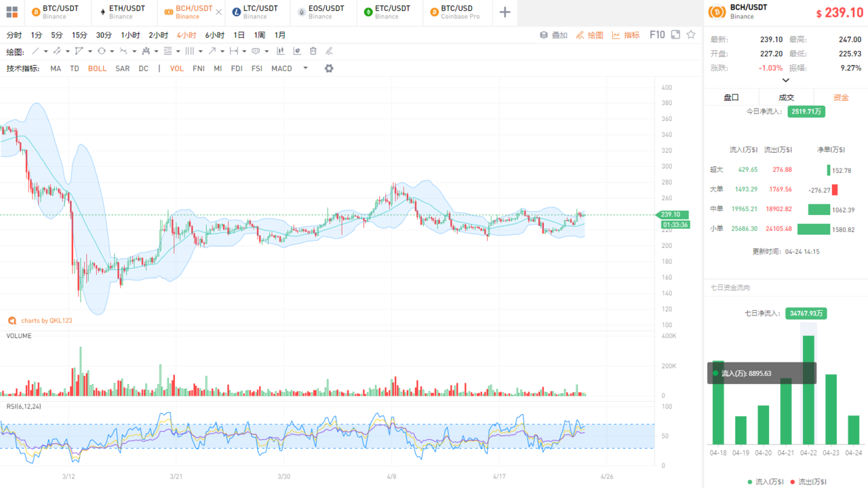Set timeframe to 1周

click(x=260, y=35)
